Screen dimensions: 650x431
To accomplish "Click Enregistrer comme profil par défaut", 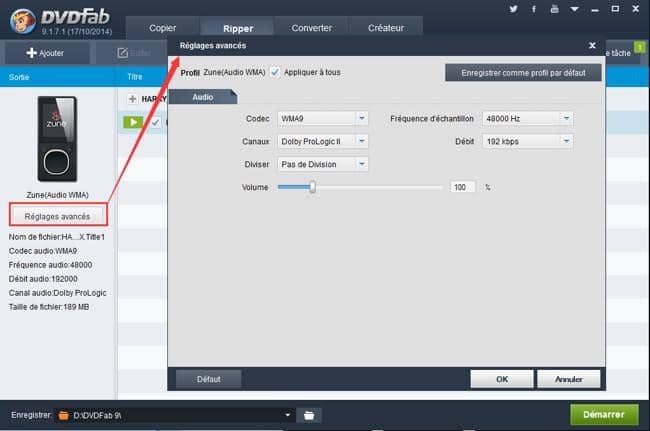I will click(x=523, y=73).
